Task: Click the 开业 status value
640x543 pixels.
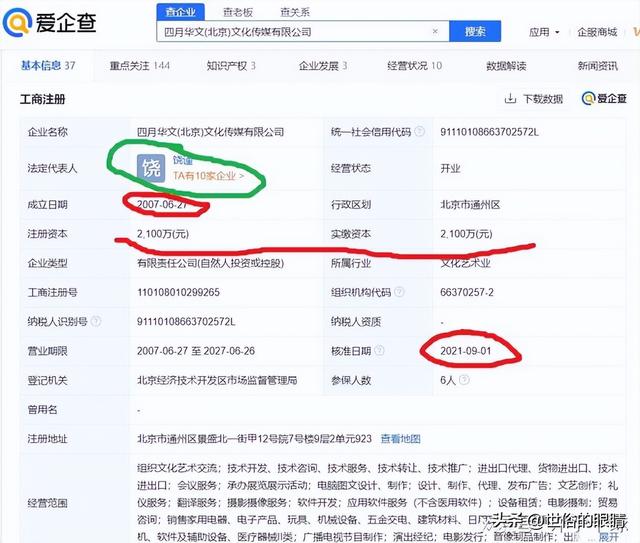Action: [x=450, y=169]
